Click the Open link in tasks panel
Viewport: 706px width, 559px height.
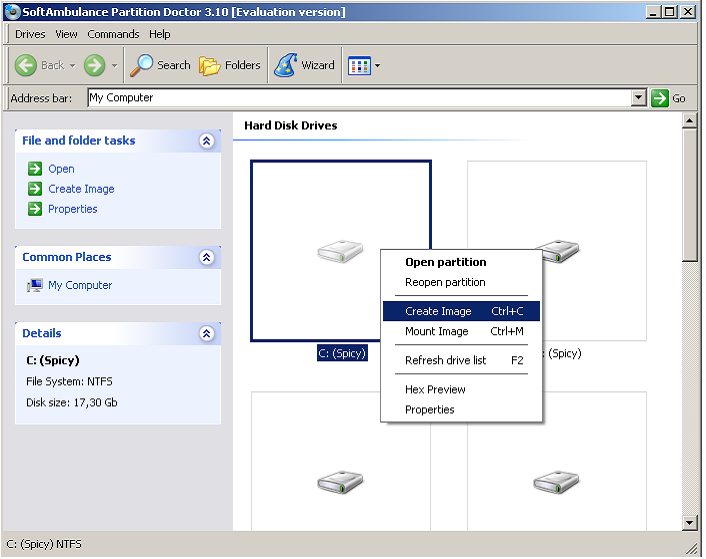point(61,169)
